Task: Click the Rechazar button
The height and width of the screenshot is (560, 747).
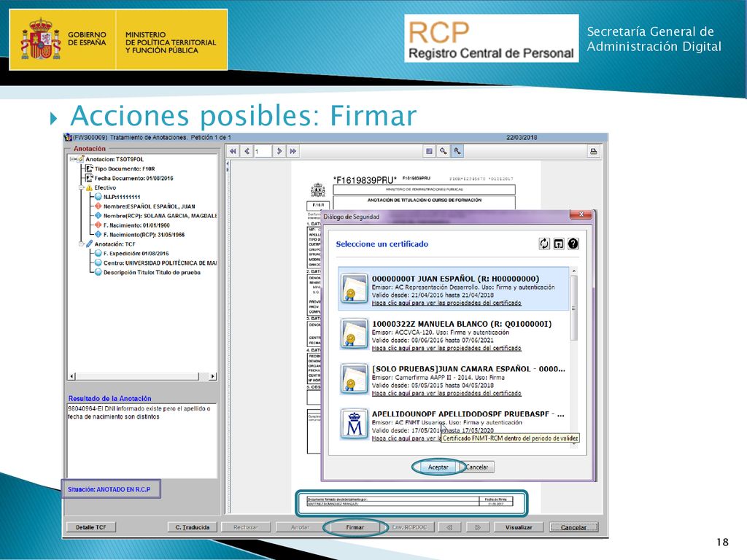Action: [x=246, y=527]
